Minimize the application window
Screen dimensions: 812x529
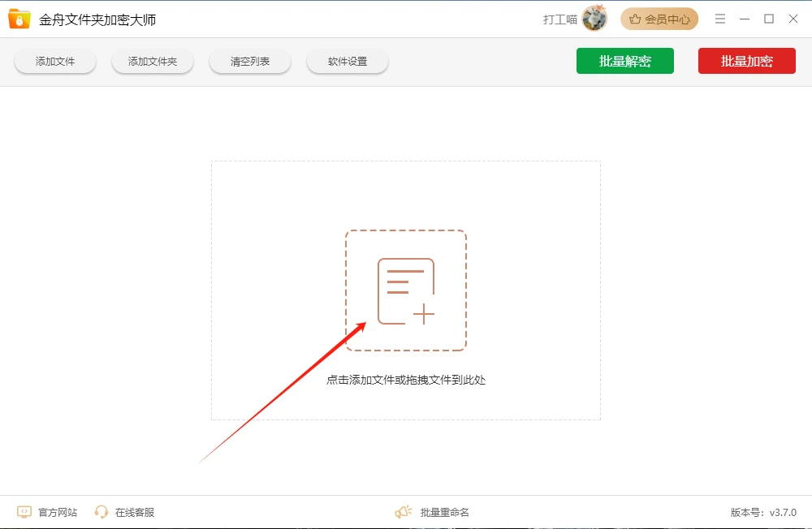point(745,19)
